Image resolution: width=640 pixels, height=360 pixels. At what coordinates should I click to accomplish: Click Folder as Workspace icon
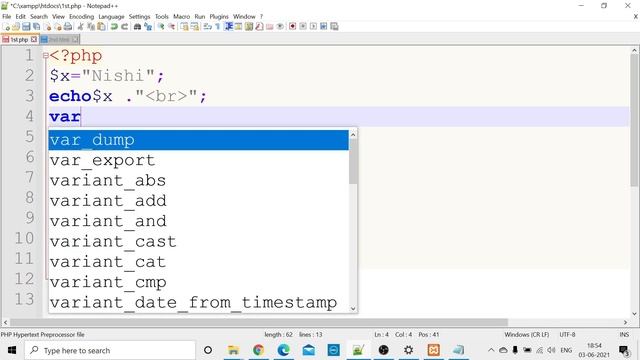point(270,27)
